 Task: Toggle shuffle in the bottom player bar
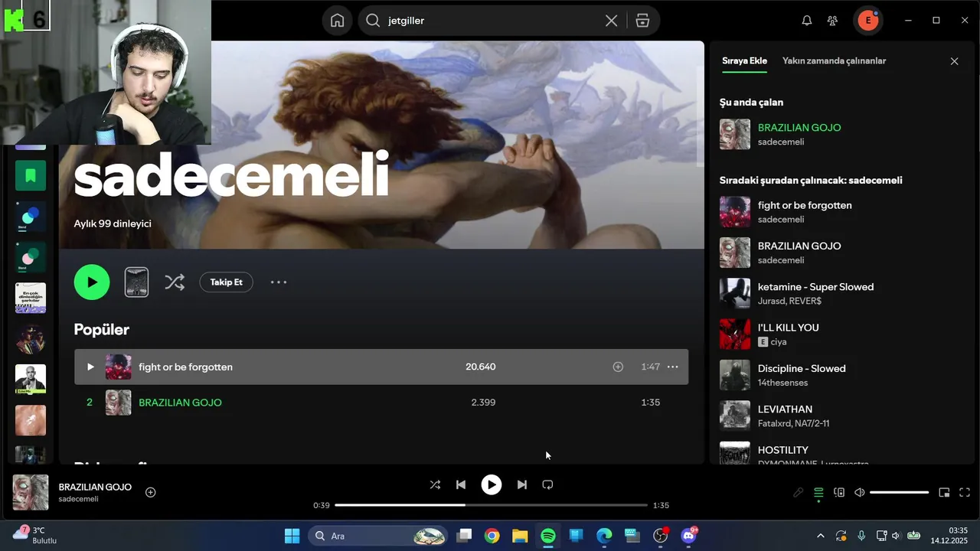point(435,484)
